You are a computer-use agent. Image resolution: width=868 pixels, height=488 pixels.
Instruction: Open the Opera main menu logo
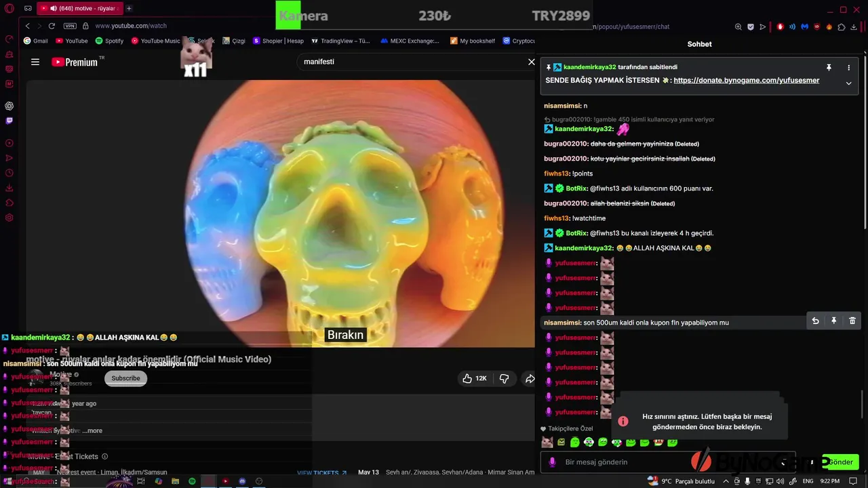(9, 9)
